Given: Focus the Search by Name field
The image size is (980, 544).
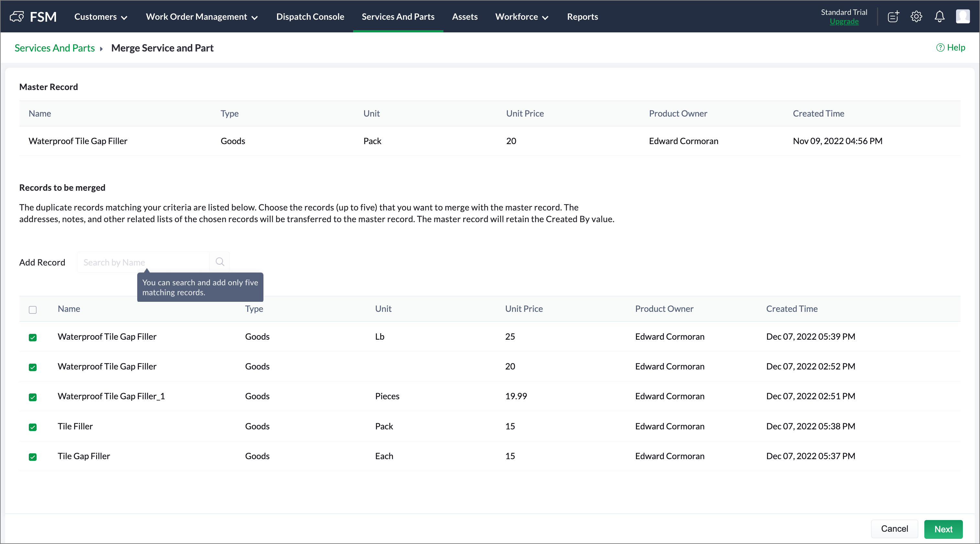Looking at the screenshot, I should point(143,262).
